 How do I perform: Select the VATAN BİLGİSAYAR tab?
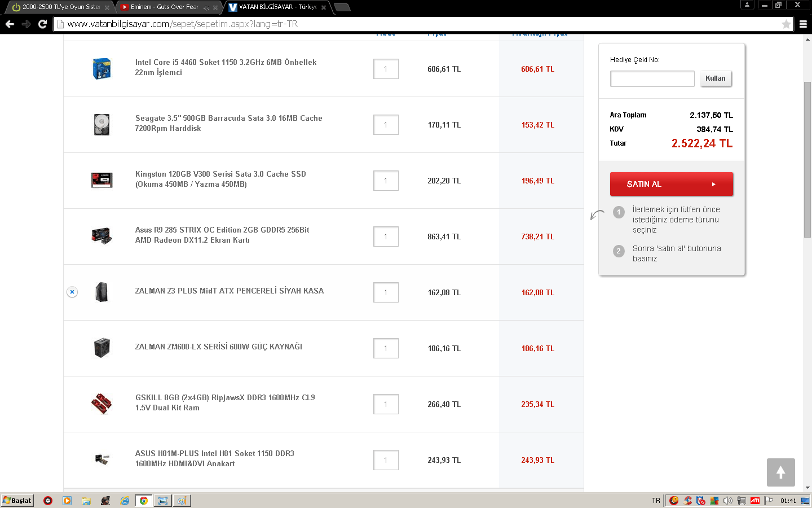277,7
